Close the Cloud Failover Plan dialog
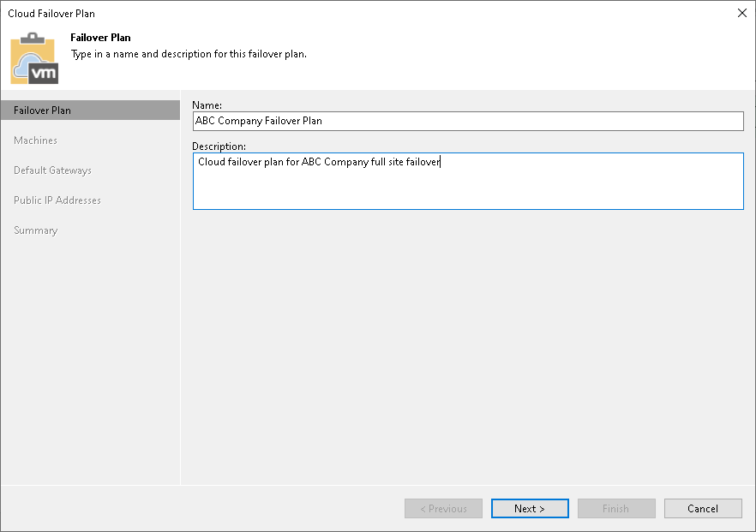The height and width of the screenshot is (532, 756). [x=742, y=13]
